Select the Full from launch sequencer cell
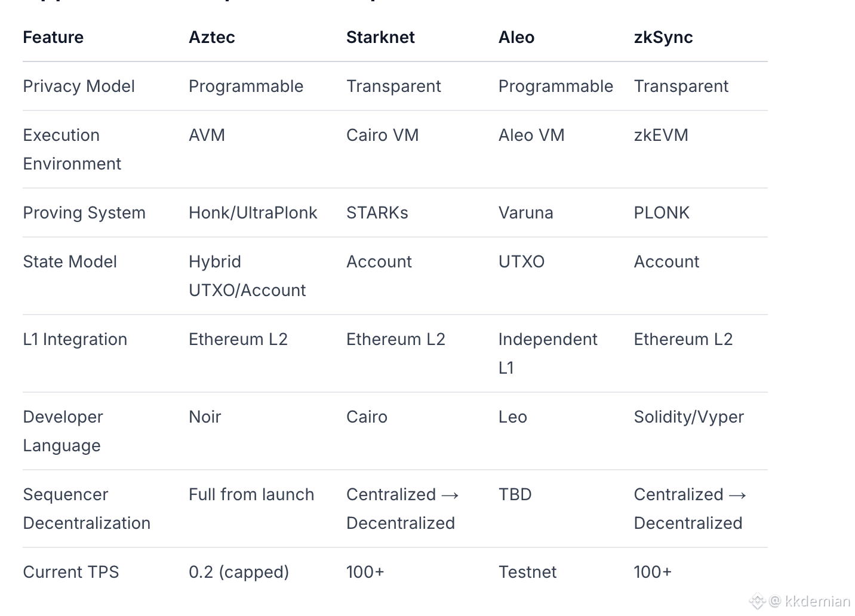The height and width of the screenshot is (616, 855). [251, 494]
